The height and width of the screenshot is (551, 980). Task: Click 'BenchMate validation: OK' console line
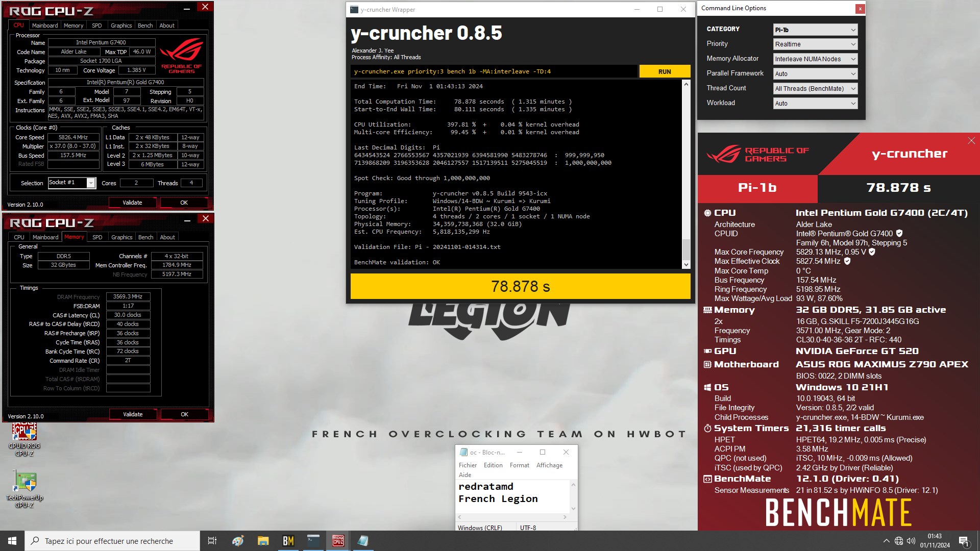[397, 262]
